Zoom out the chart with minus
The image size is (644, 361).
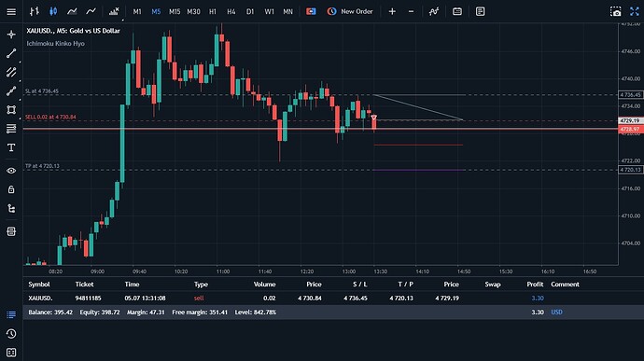pos(411,11)
